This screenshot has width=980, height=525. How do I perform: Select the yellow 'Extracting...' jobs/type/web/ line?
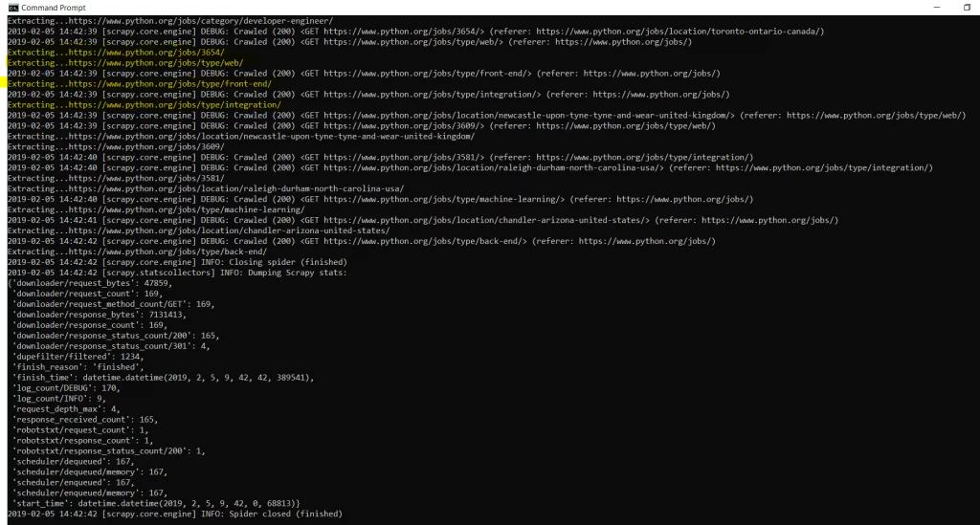click(x=125, y=63)
